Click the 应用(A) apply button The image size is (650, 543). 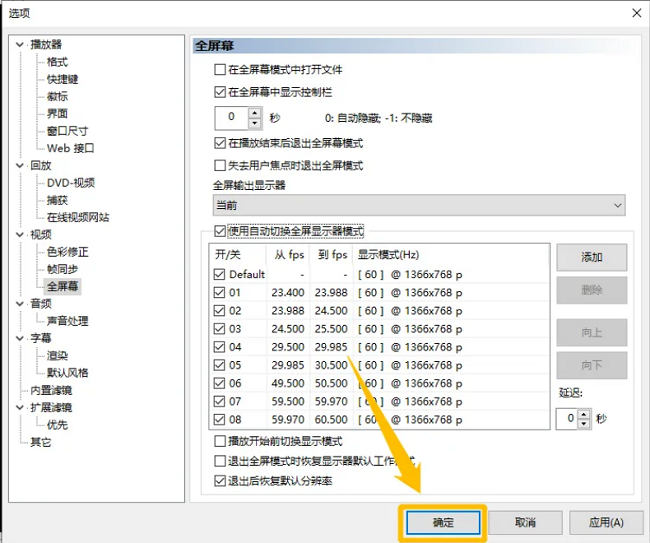606,522
